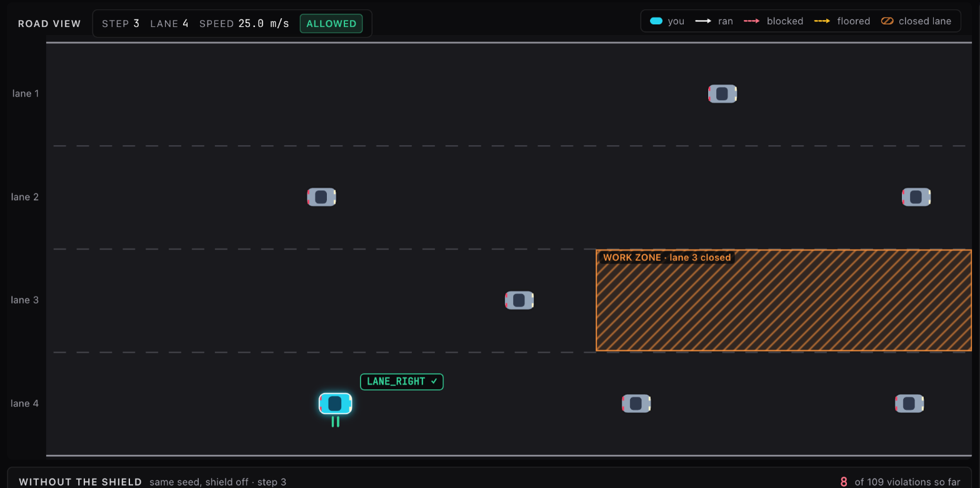The image size is (980, 488).
Task: Click the gray car ahead in lane 3
Action: click(x=519, y=300)
